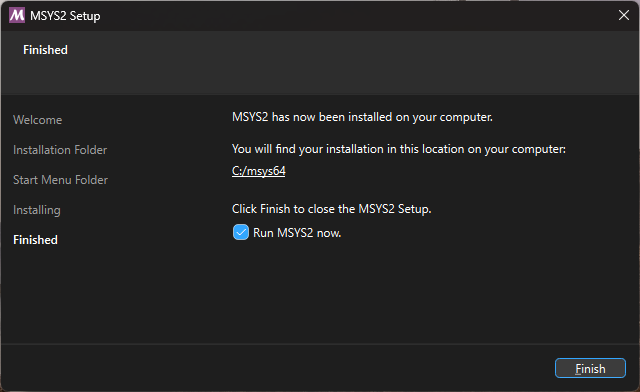Click 'MSYS2 has now been installed' message

point(362,117)
